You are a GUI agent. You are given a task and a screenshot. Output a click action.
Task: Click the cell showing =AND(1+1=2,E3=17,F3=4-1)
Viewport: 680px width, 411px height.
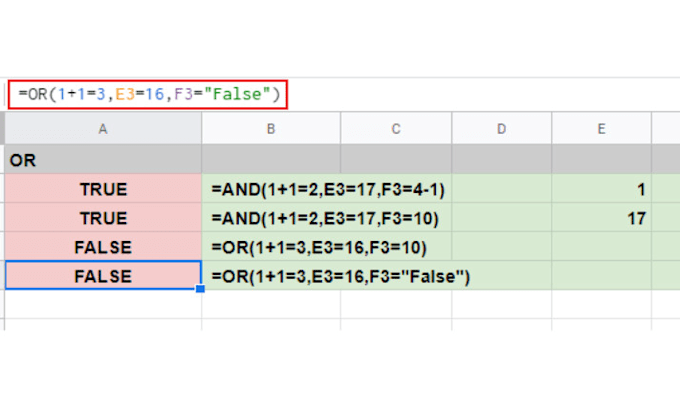tap(326, 189)
